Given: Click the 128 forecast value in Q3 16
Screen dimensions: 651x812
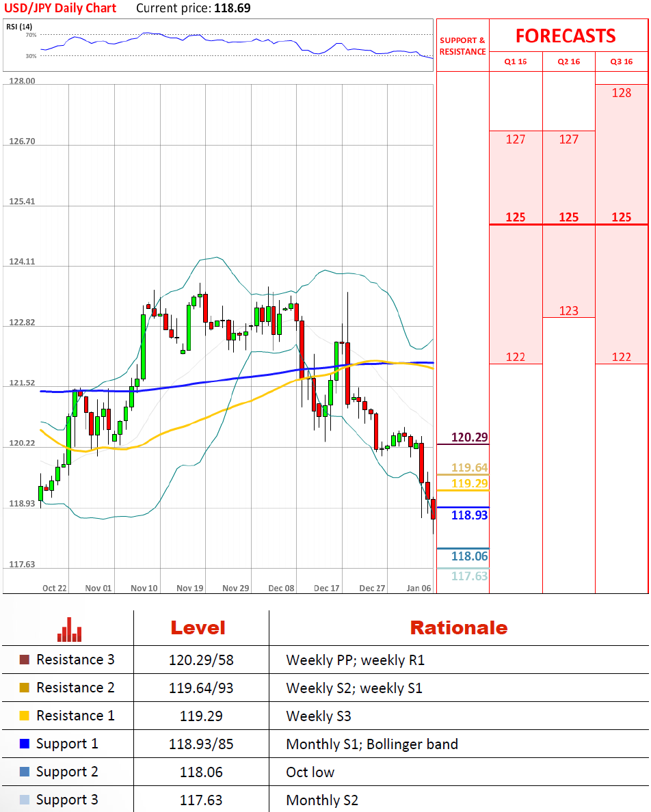Looking at the screenshot, I should coord(622,93).
